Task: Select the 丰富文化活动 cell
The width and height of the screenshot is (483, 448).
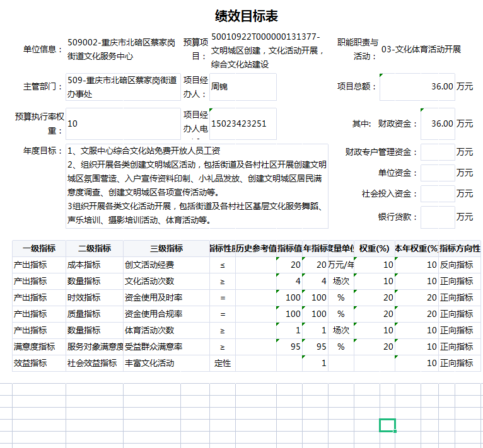Action: pos(166,364)
